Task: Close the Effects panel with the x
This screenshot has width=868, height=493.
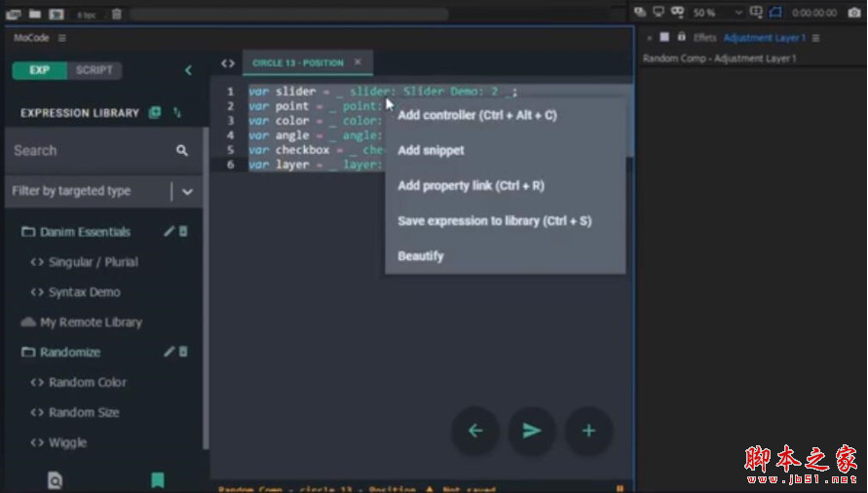Action: pos(649,38)
